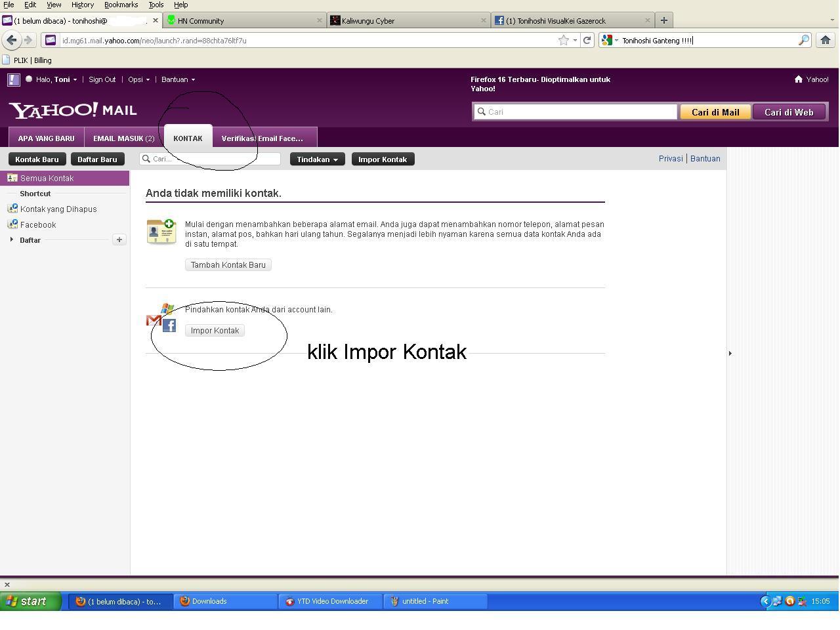Open the Tools menu
This screenshot has height=630, width=840.
tap(156, 5)
